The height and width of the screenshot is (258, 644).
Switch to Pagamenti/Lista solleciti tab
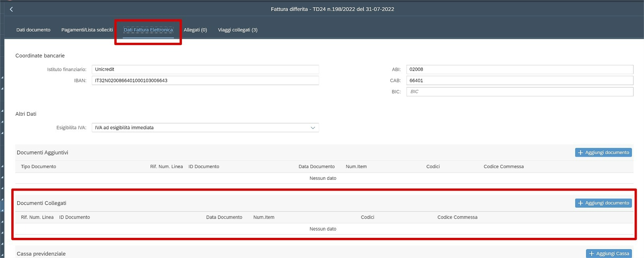click(87, 30)
